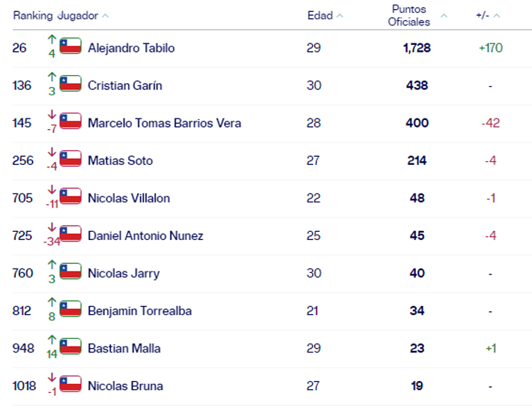This screenshot has width=532, height=414.
Task: Click flag icon beside Benjamin Torrealba
Action: coord(70,309)
